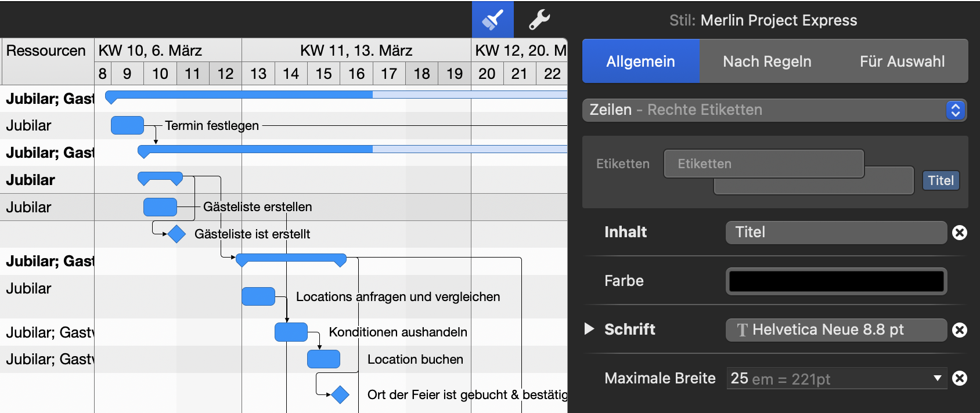Image resolution: width=980 pixels, height=413 pixels.
Task: Click the Titel label token
Action: click(x=941, y=180)
